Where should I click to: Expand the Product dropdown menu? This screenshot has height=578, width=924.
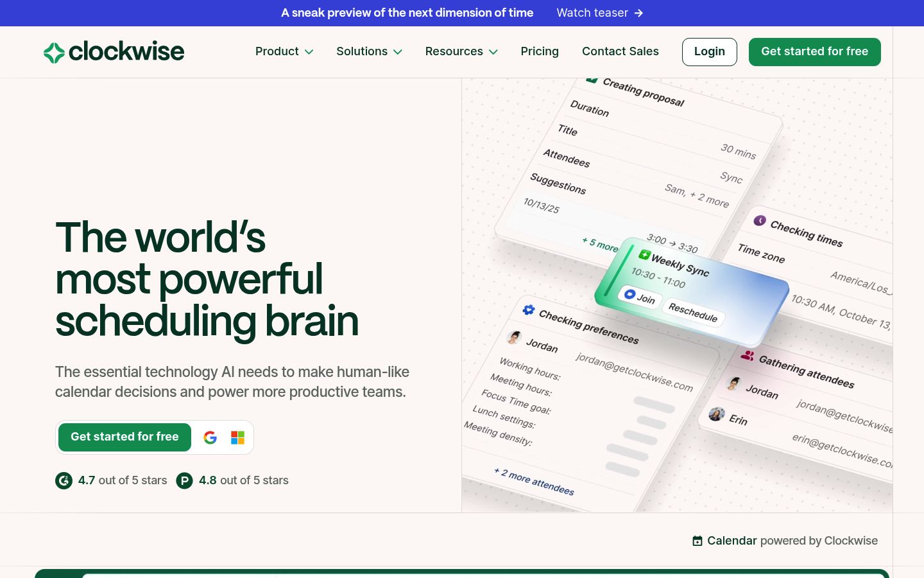pyautogui.click(x=284, y=51)
